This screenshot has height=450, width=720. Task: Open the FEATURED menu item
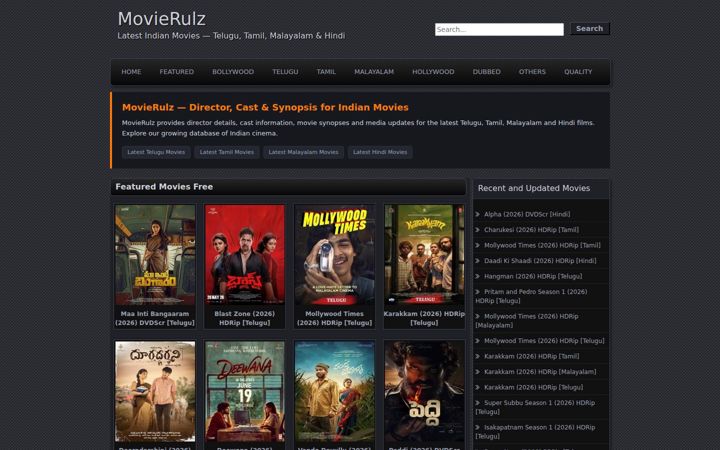[x=176, y=72]
